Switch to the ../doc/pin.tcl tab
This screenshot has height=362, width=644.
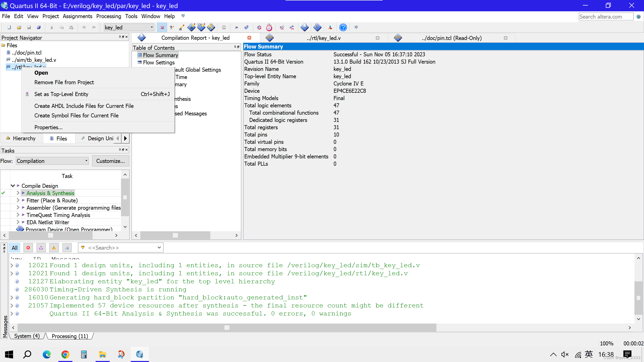(x=452, y=38)
